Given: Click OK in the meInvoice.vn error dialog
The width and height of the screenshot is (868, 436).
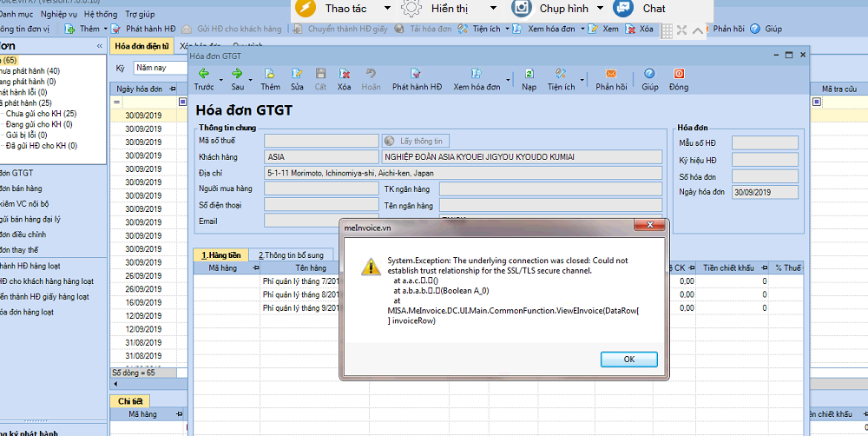Looking at the screenshot, I should pos(628,359).
